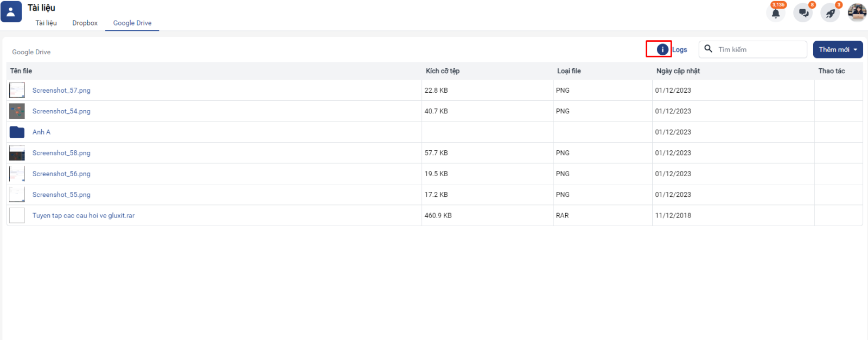
Task: Open Screenshot_57.png file link
Action: [61, 91]
